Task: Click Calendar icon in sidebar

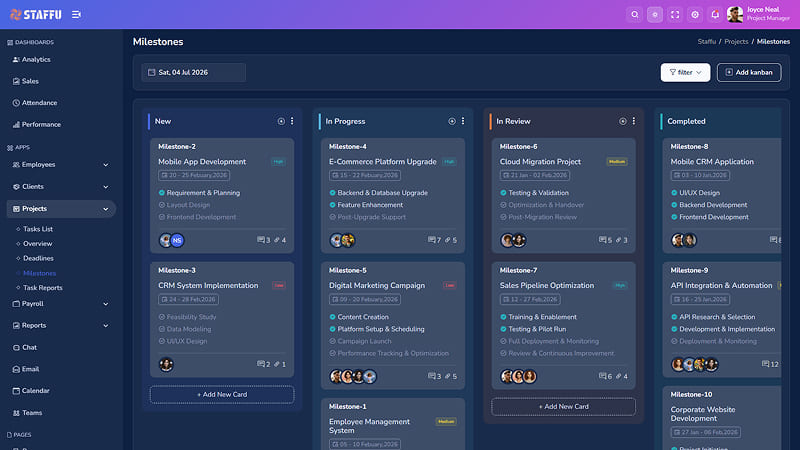Action: [16, 391]
